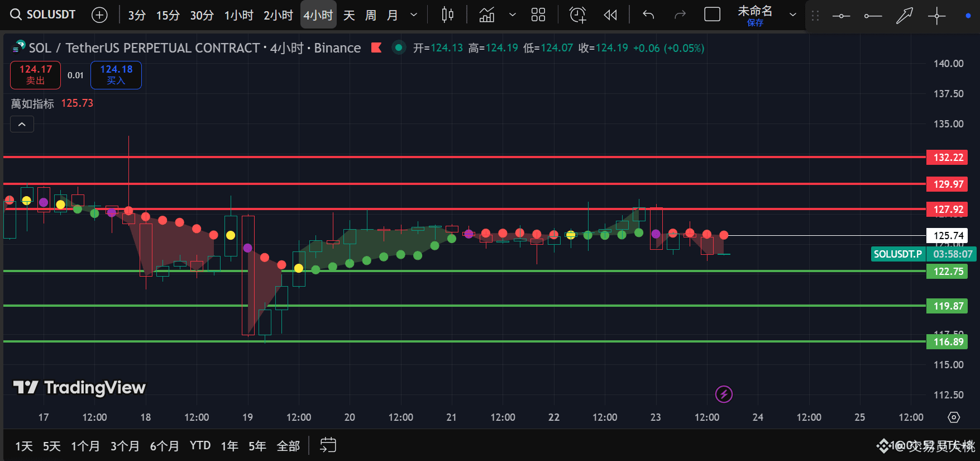Viewport: 980px width, 461px height.
Task: Set the date range to 3个月
Action: pyautogui.click(x=125, y=446)
